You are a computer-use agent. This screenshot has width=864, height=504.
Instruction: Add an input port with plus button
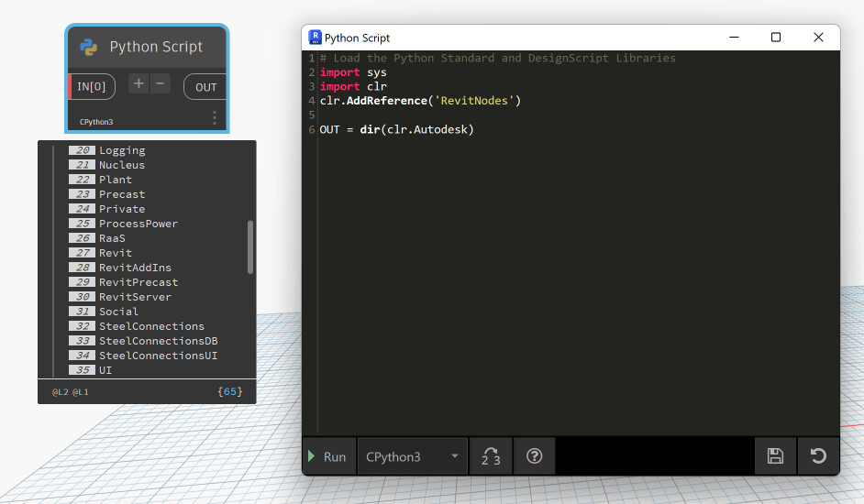click(x=138, y=83)
